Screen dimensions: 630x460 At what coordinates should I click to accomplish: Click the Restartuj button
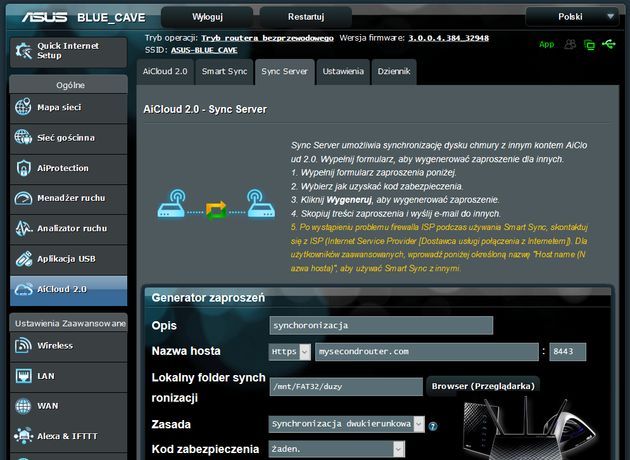306,17
